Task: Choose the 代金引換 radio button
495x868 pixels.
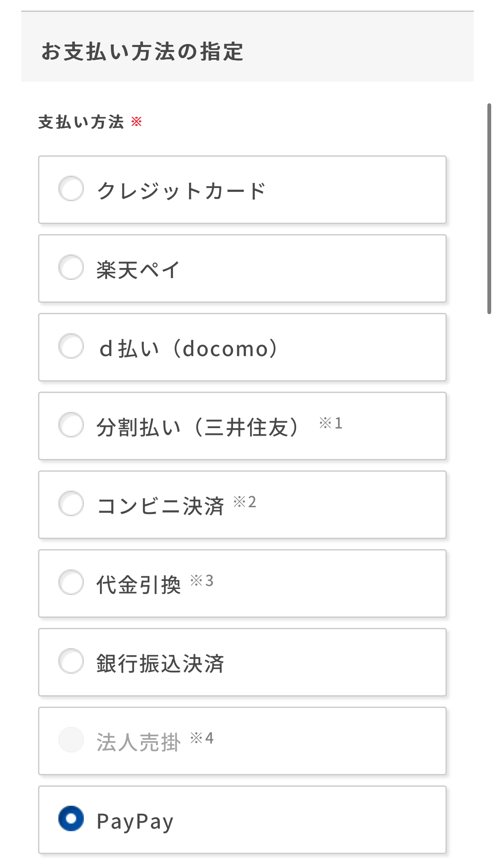Action: coord(71,582)
